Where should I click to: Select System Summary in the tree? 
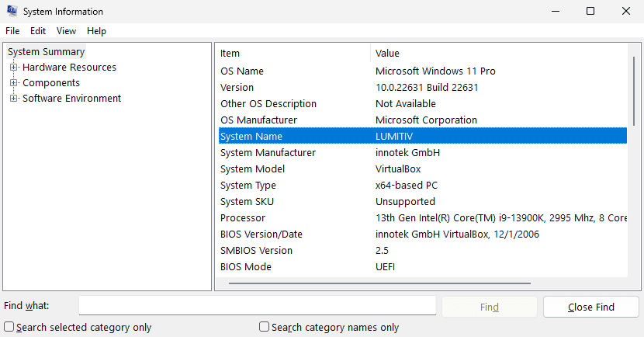(x=46, y=52)
